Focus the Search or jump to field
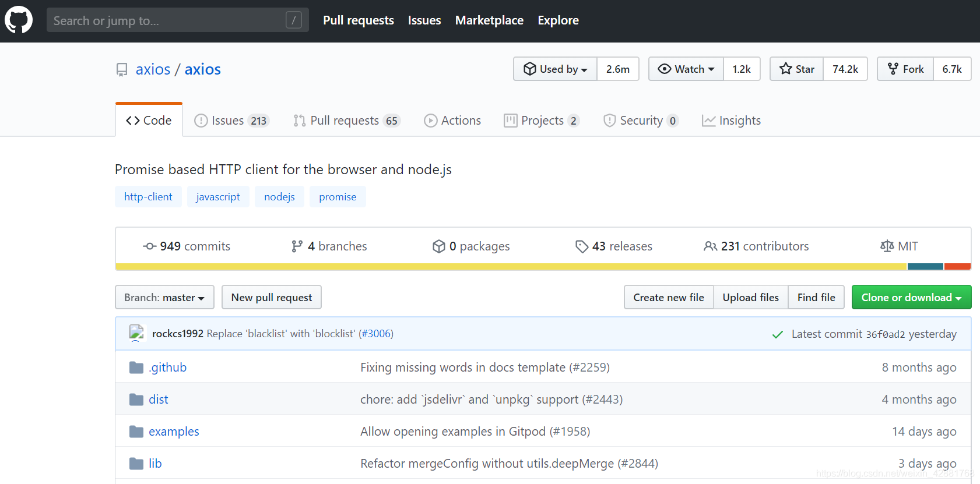The width and height of the screenshot is (980, 484). point(178,20)
